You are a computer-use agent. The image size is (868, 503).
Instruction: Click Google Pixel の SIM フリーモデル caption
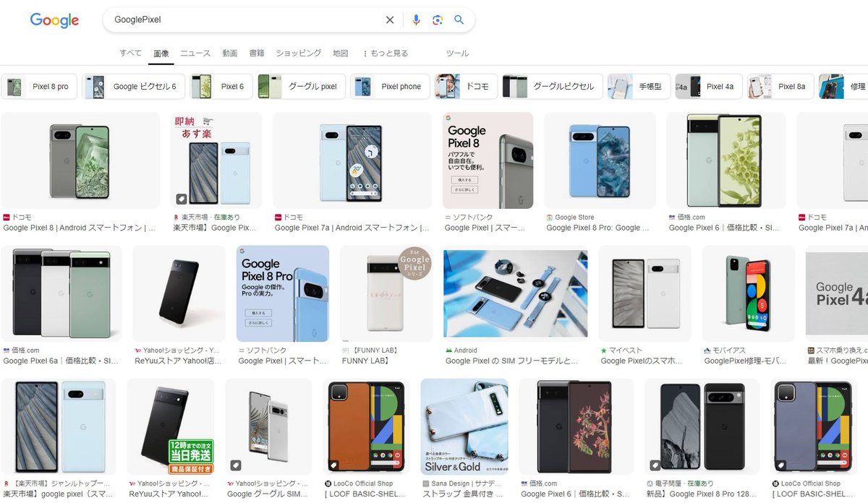[512, 361]
